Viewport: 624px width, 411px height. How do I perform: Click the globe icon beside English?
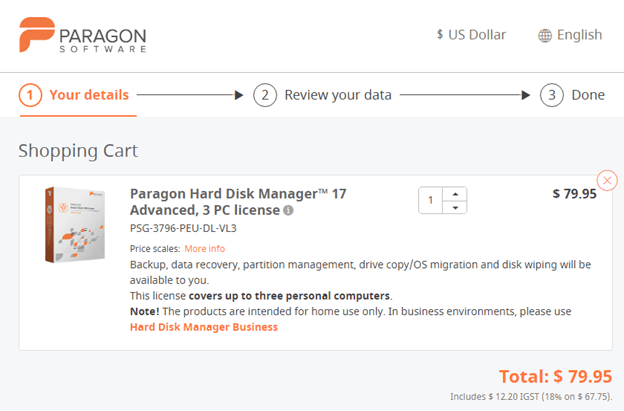coord(545,36)
